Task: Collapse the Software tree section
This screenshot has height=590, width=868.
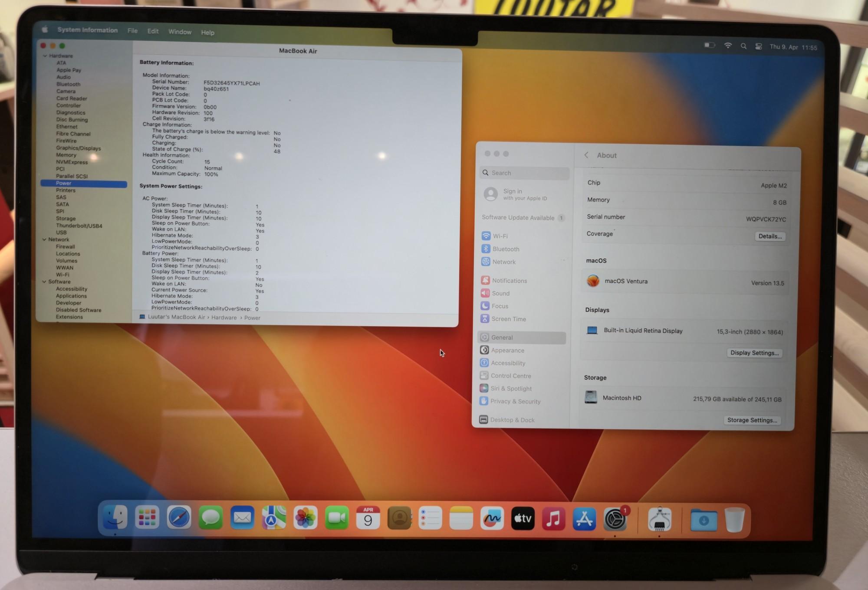Action: (44, 282)
